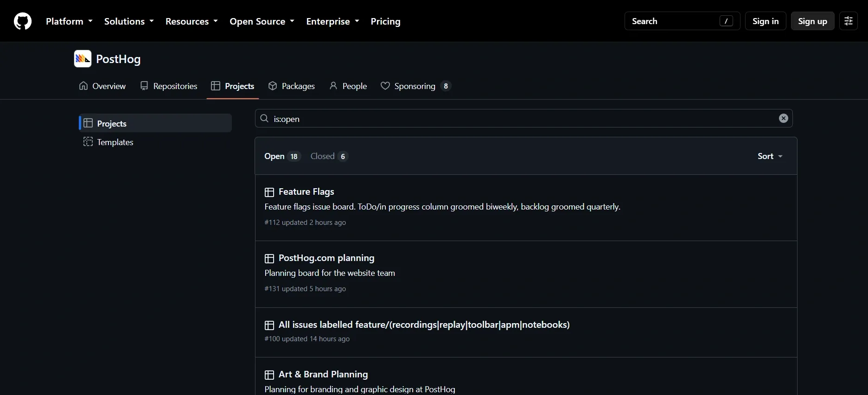
Task: Focus the GitHub Search field
Action: (682, 21)
